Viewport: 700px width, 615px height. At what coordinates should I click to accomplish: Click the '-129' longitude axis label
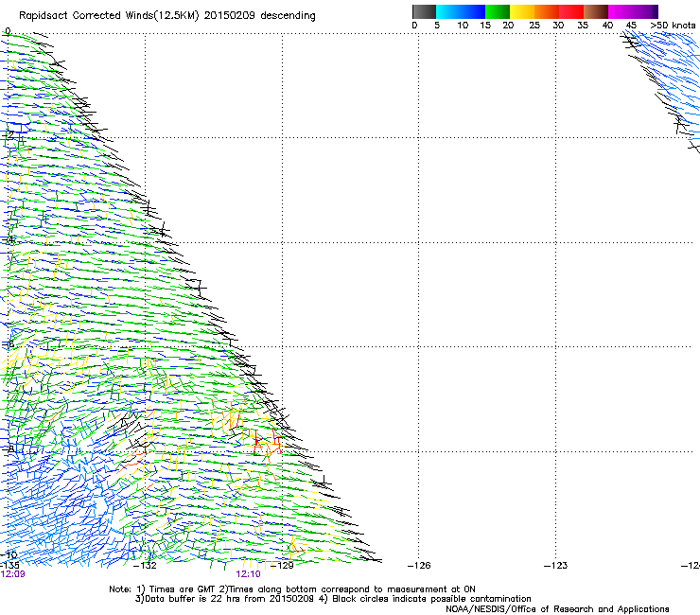(282, 566)
